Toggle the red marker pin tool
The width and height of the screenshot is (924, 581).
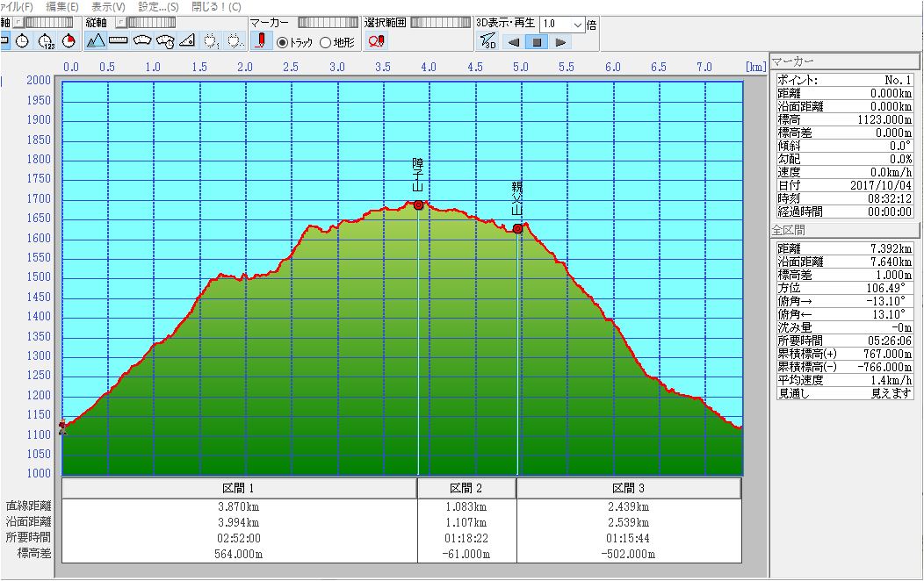261,41
